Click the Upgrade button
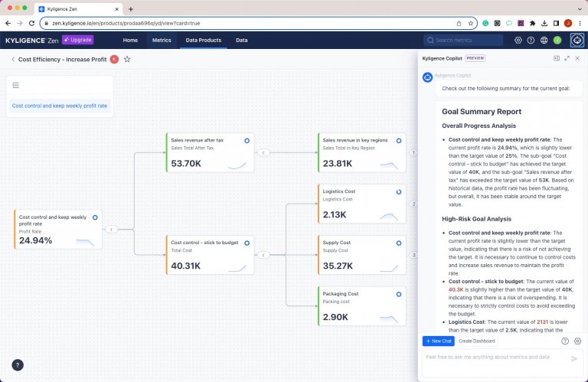This screenshot has height=382, width=588. pos(77,40)
